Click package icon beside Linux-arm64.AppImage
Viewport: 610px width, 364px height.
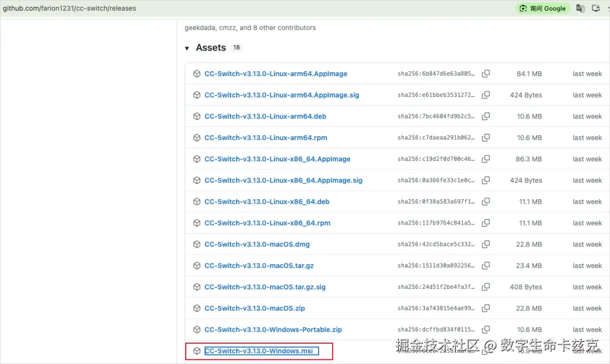(197, 73)
